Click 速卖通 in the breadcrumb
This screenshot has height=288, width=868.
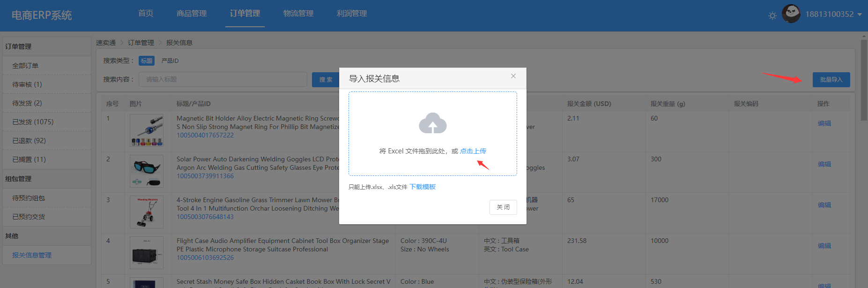point(106,43)
